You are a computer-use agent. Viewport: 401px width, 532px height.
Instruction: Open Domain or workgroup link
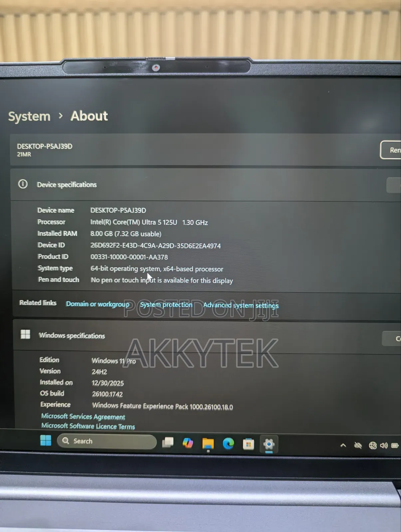point(98,304)
